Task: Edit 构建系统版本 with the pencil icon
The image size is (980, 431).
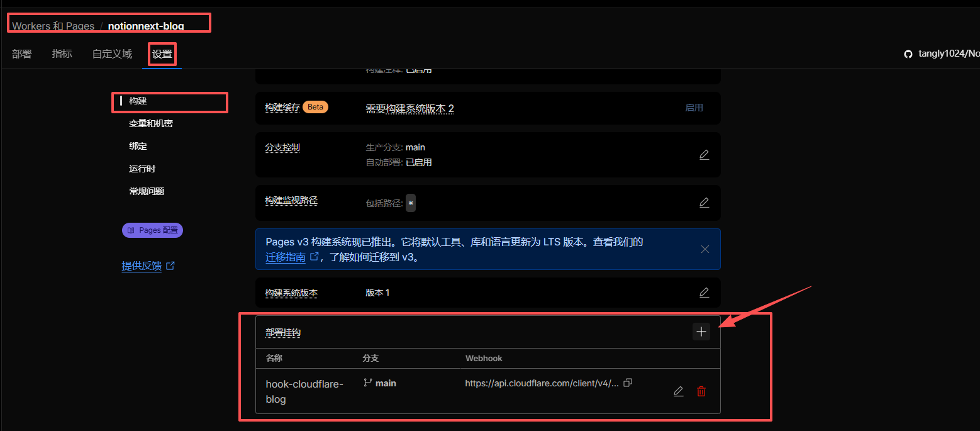Action: (x=704, y=293)
